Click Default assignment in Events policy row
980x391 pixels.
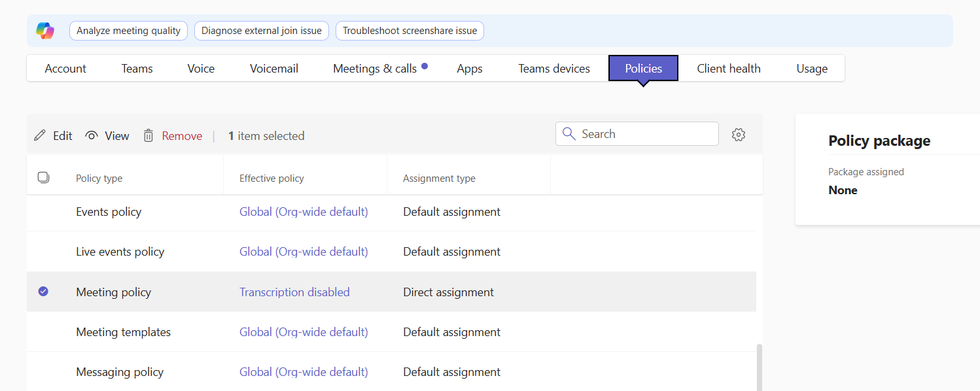[x=451, y=212]
